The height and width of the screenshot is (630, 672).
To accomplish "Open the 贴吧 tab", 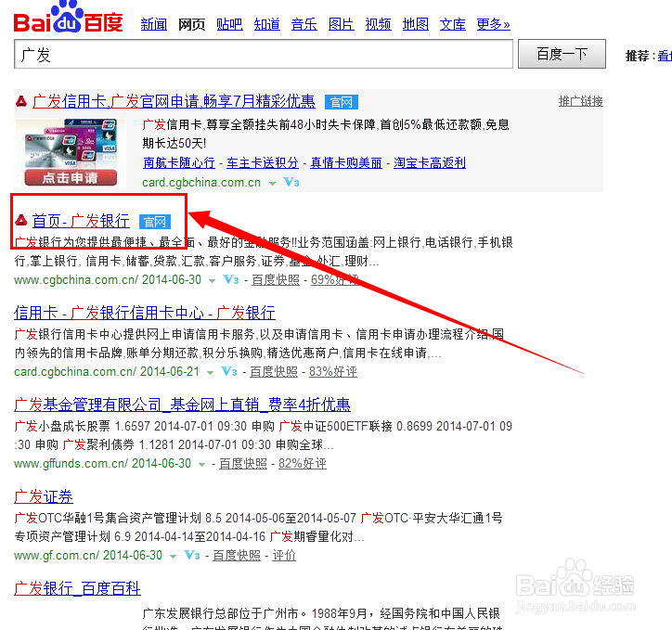I will pyautogui.click(x=229, y=24).
